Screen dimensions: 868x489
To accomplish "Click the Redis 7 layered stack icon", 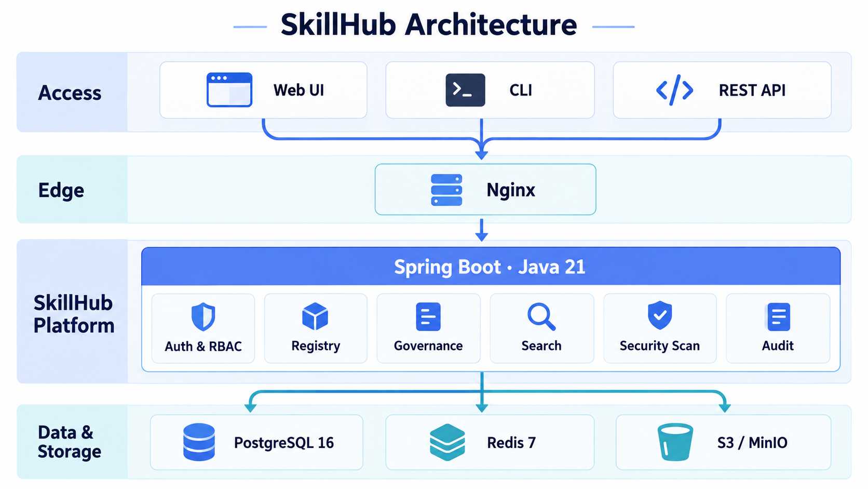I will (447, 442).
